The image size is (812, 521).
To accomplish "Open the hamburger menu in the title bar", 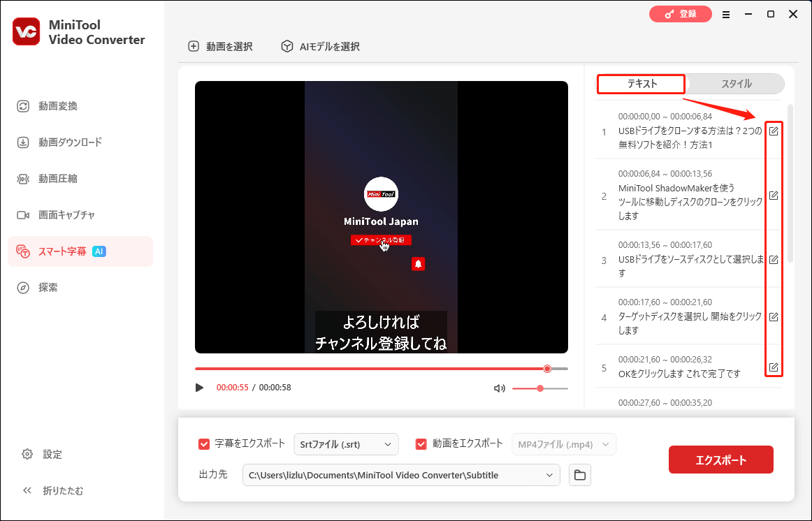I will [x=726, y=15].
